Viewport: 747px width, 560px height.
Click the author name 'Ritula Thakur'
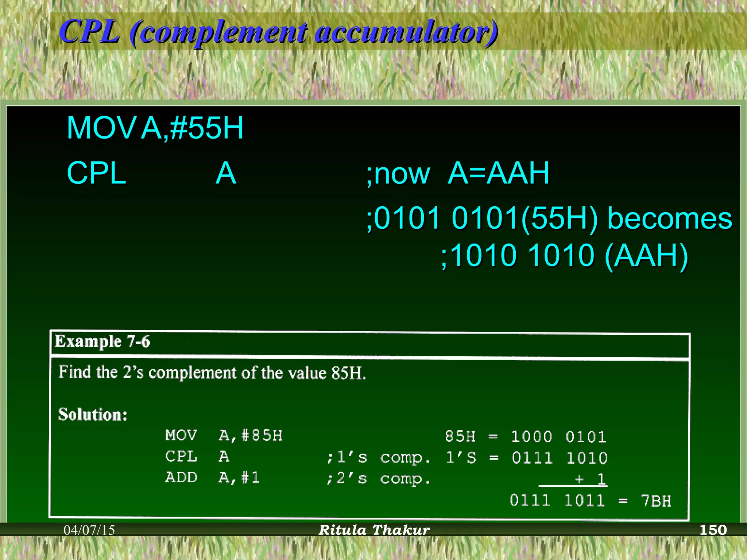pyautogui.click(x=374, y=530)
